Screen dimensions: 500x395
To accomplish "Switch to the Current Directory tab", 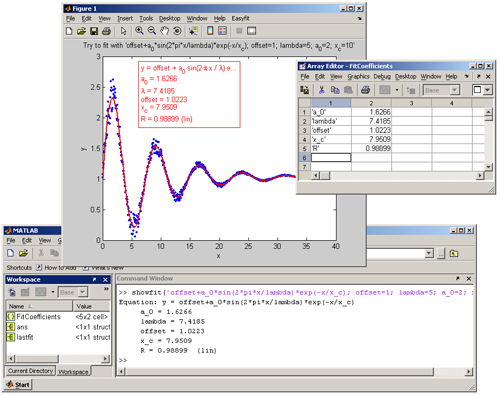I will click(x=30, y=371).
